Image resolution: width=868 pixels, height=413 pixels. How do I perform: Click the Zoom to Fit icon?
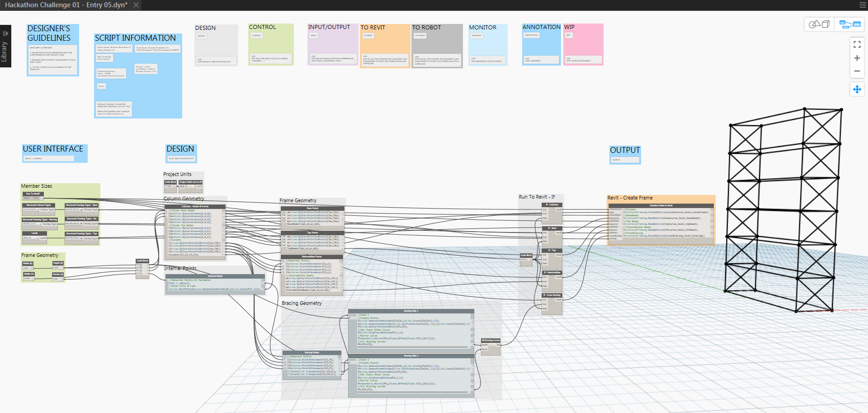coord(857,44)
